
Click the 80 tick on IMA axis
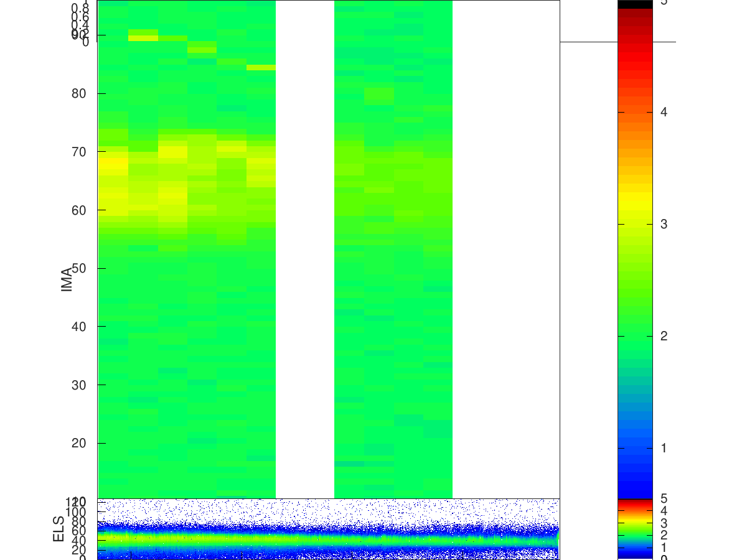pyautogui.click(x=79, y=93)
